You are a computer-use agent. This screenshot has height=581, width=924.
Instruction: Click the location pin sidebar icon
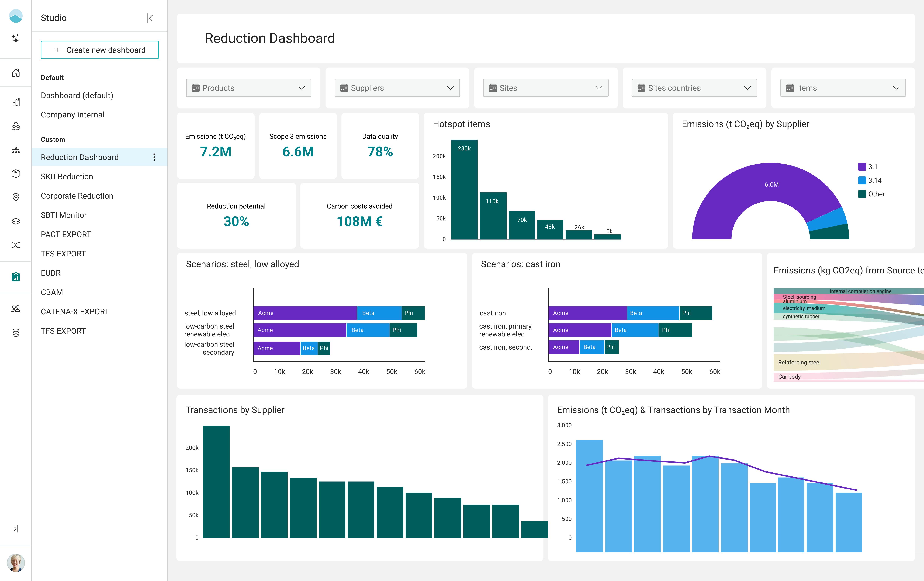[x=15, y=197]
